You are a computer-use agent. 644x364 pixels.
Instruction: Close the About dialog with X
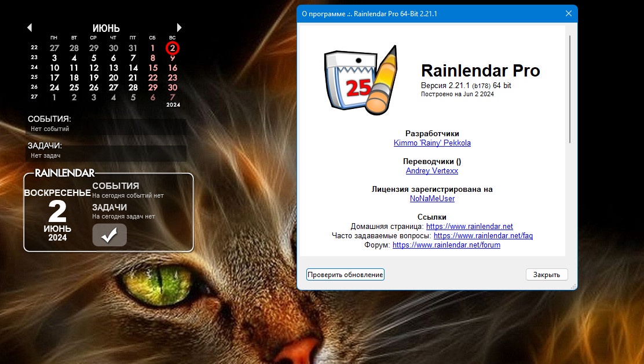(569, 13)
